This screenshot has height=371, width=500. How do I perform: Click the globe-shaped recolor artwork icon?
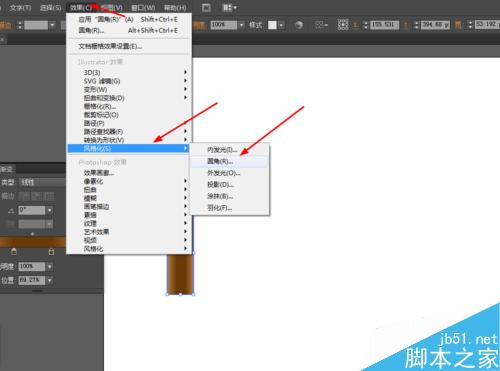[x=299, y=25]
